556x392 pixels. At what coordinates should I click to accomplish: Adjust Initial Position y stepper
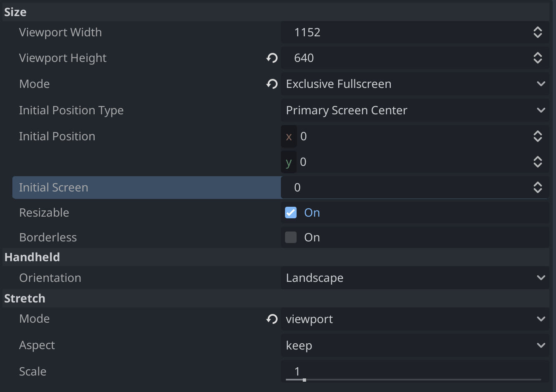[x=537, y=162]
